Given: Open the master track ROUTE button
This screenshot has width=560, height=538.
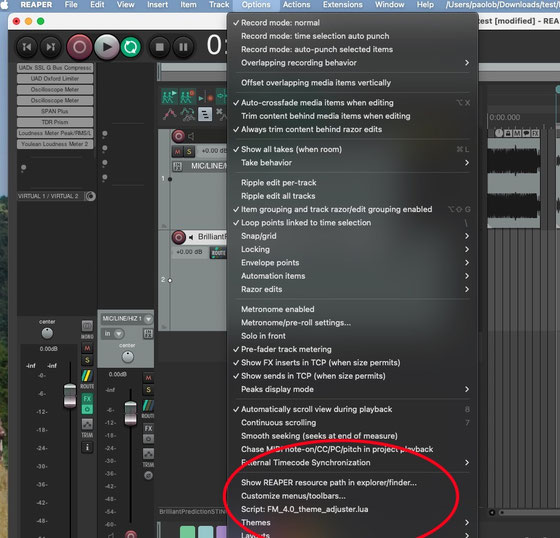Looking at the screenshot, I should click(87, 379).
